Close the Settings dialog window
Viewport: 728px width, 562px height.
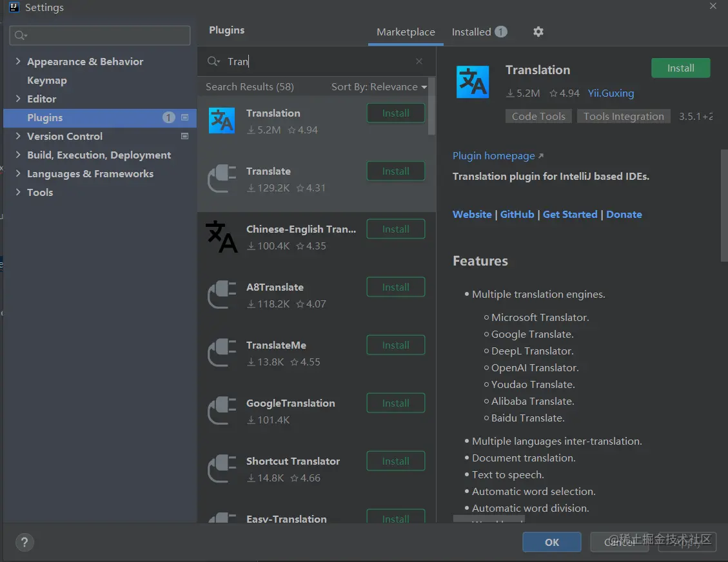click(713, 6)
